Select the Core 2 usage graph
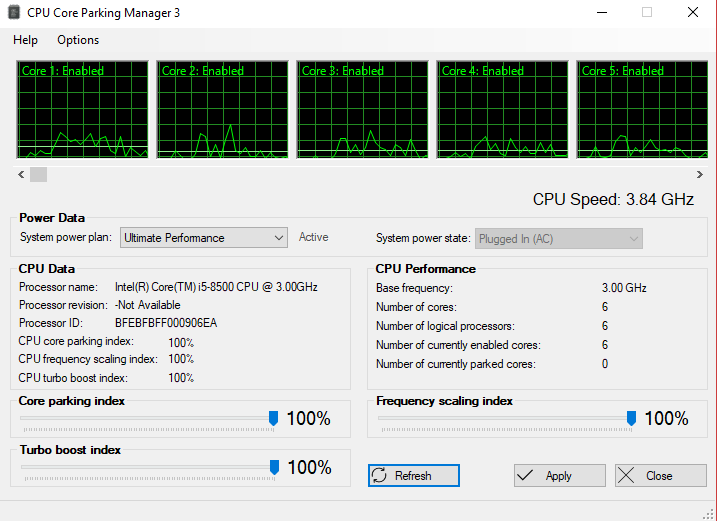 click(x=223, y=109)
